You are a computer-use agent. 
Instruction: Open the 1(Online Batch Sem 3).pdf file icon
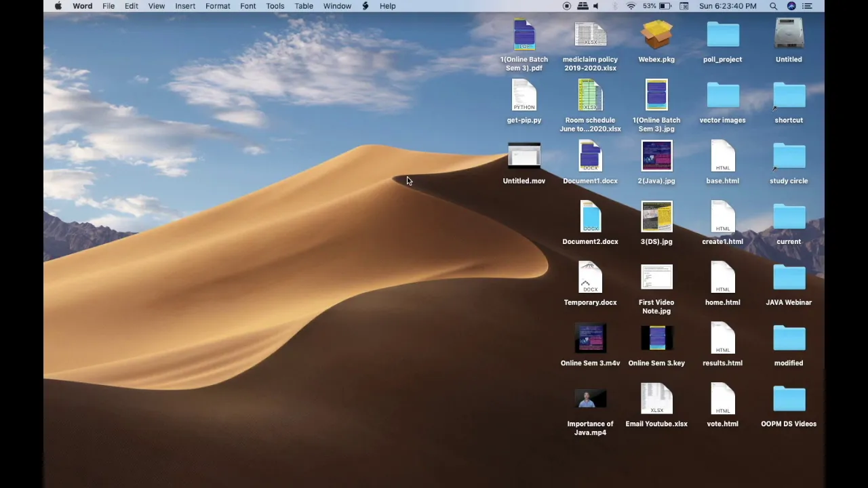point(524,35)
